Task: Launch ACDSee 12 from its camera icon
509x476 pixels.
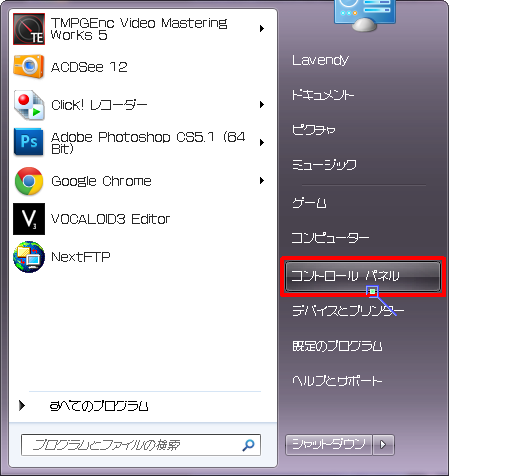Action: [29, 67]
